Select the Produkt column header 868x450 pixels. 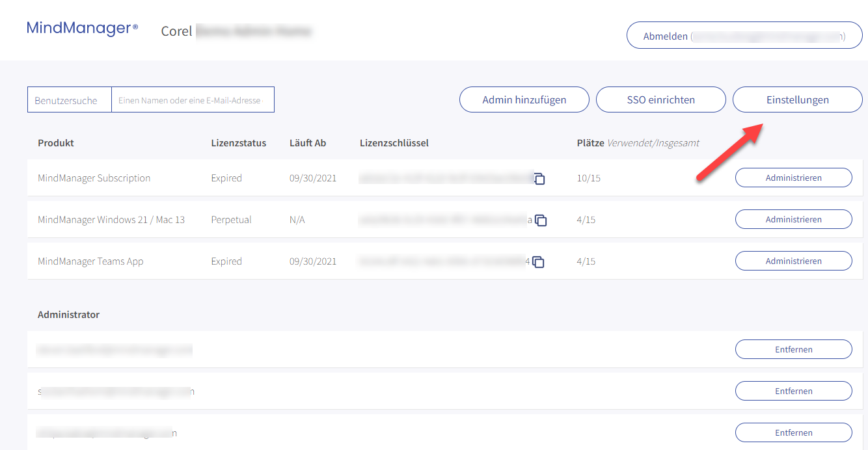(x=56, y=143)
